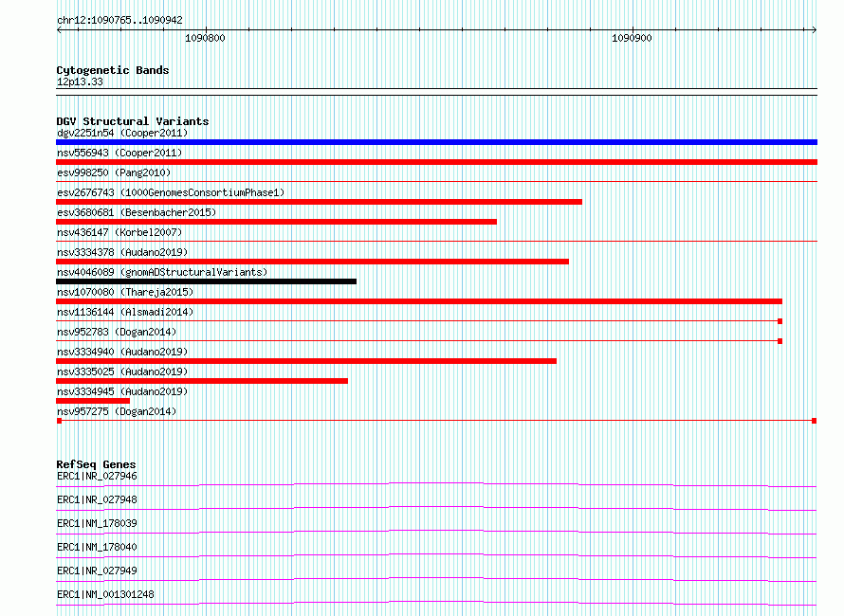This screenshot has width=844, height=616.
Task: Click left end marker of nsv957275 line
Action: click(x=59, y=421)
